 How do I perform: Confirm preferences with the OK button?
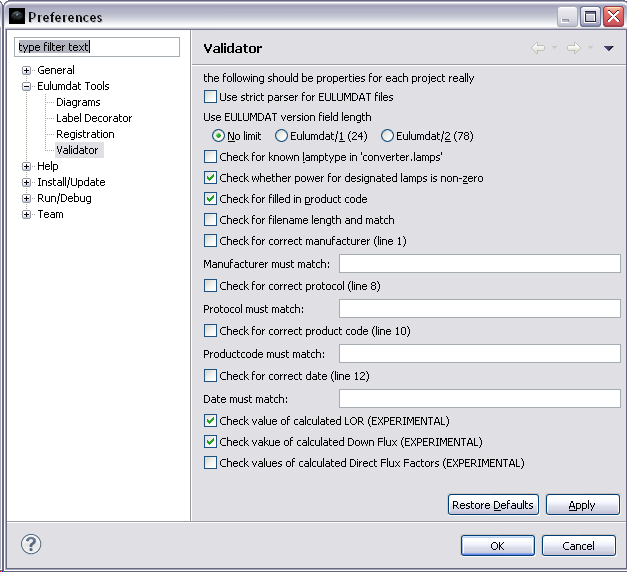497,546
